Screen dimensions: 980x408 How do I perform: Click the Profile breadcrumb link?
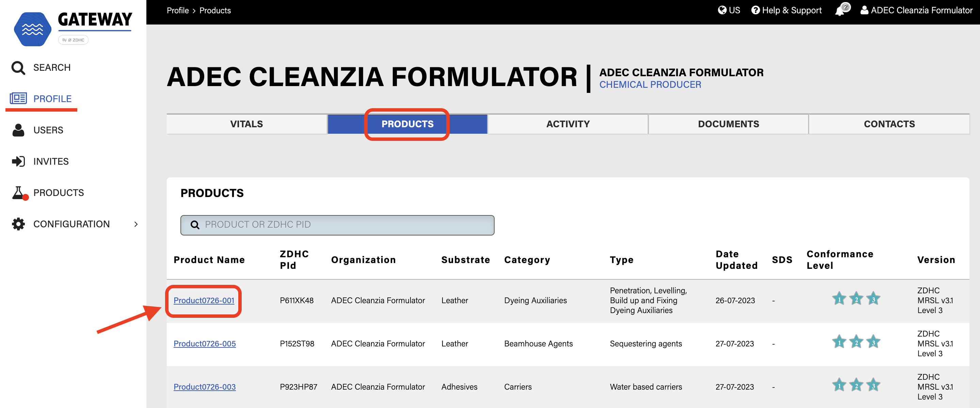[178, 10]
